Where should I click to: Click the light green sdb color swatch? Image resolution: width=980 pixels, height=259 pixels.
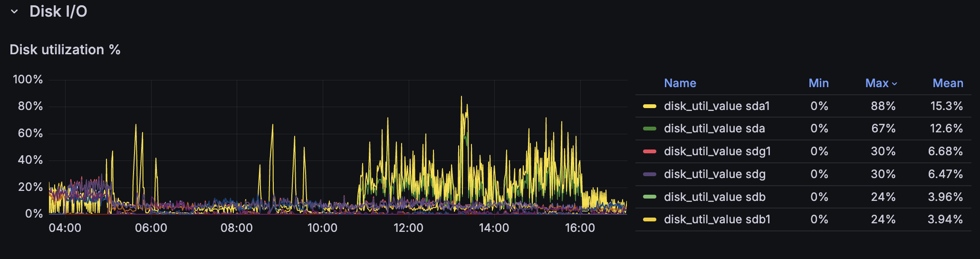649,197
